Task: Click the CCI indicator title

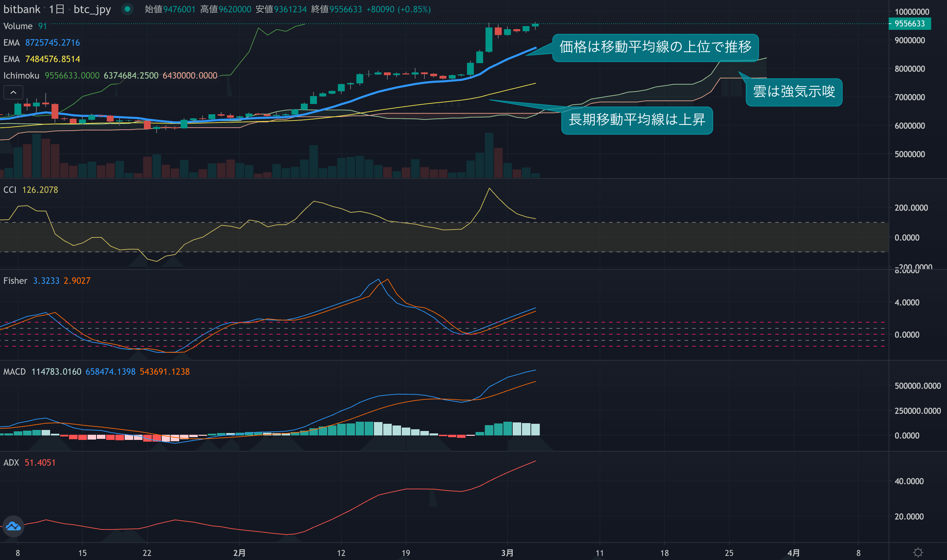Action: point(10,190)
